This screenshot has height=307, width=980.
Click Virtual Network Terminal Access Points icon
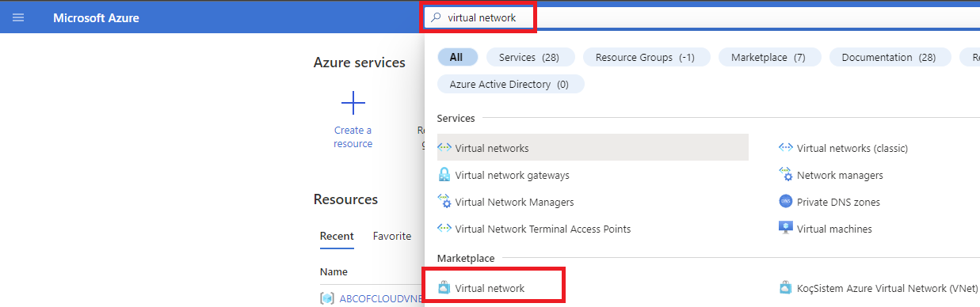tap(444, 229)
